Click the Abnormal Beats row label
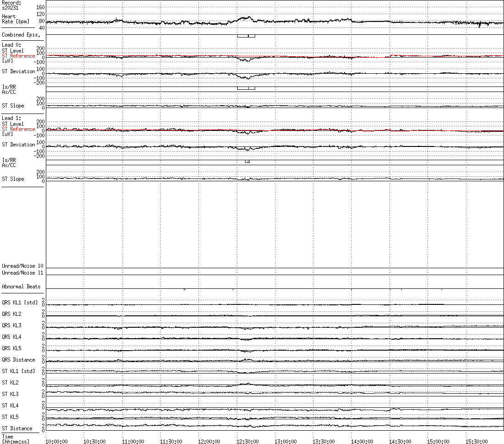504x444 pixels. (x=21, y=287)
